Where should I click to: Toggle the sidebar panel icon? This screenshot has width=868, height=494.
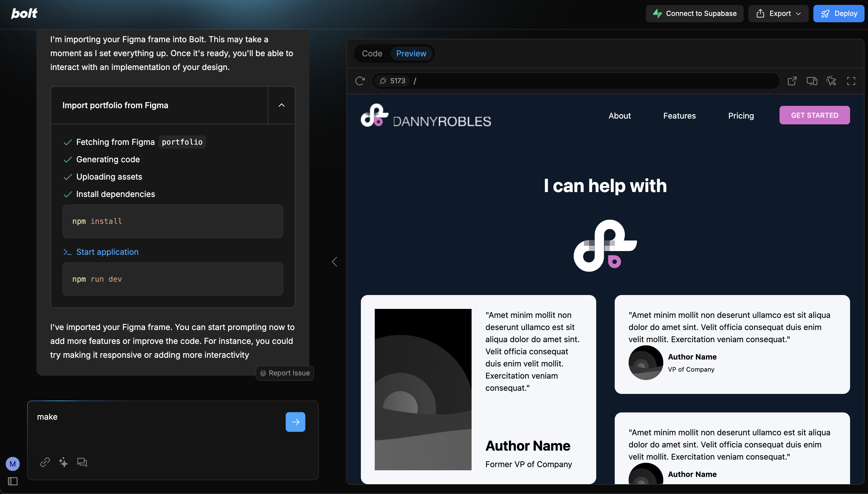pos(12,481)
